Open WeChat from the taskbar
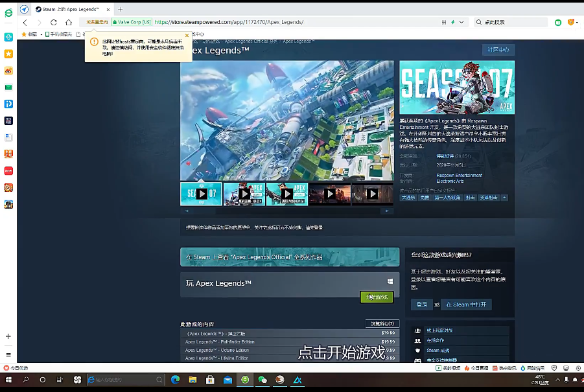The height and width of the screenshot is (392, 584). (263, 380)
